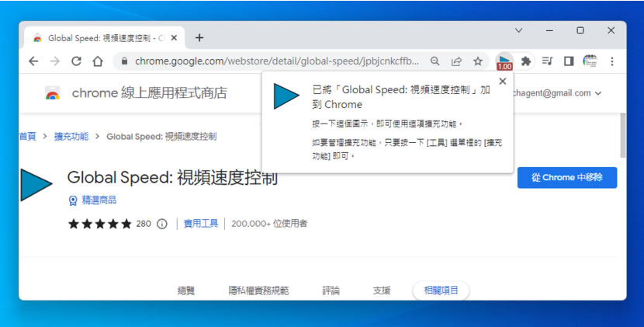This screenshot has width=644, height=327.
Task: Expand the gmail.com account dropdown
Action: [x=598, y=93]
